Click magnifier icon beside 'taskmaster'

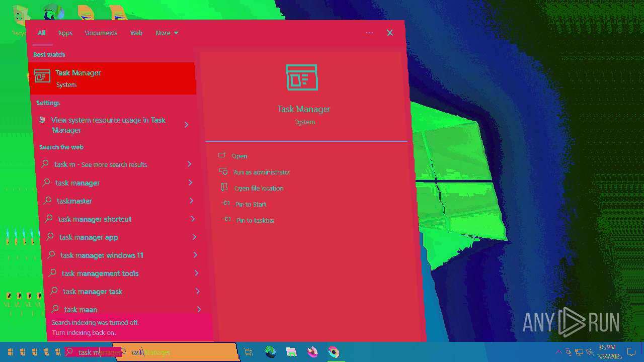(x=47, y=201)
